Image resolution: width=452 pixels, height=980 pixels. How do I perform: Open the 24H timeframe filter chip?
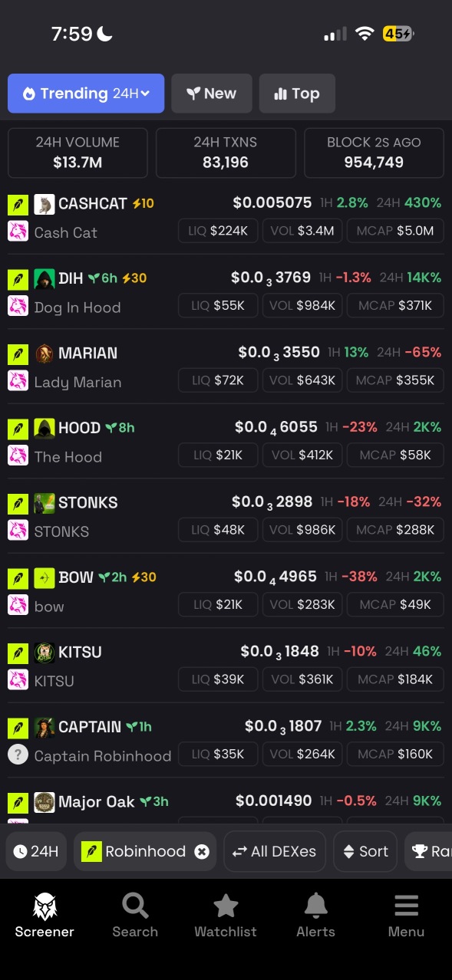[37, 851]
